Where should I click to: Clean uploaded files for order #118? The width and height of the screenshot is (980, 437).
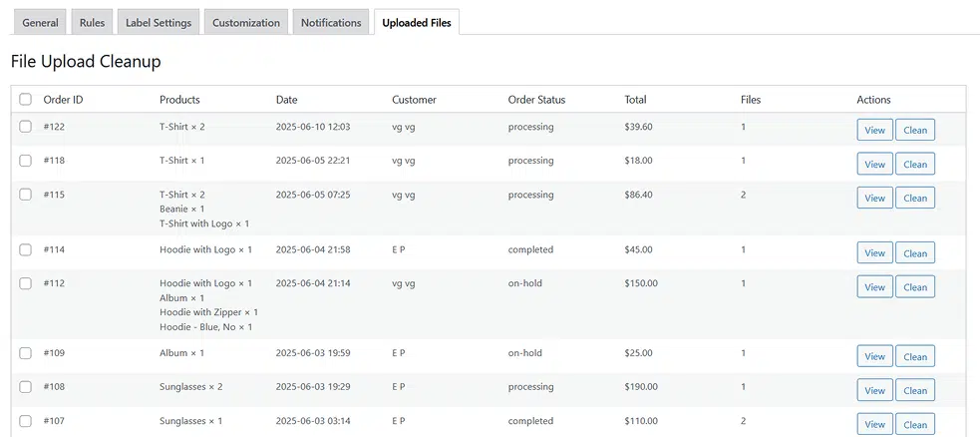(x=914, y=164)
